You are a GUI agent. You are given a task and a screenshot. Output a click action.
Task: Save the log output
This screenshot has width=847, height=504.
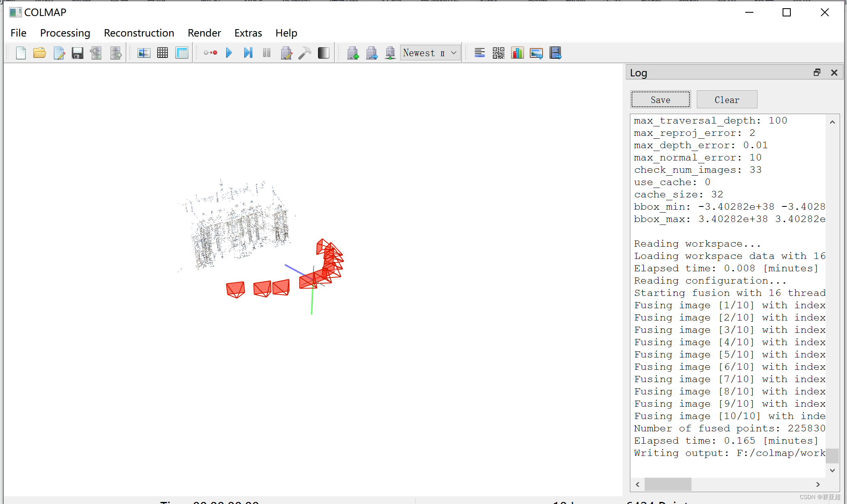point(660,99)
